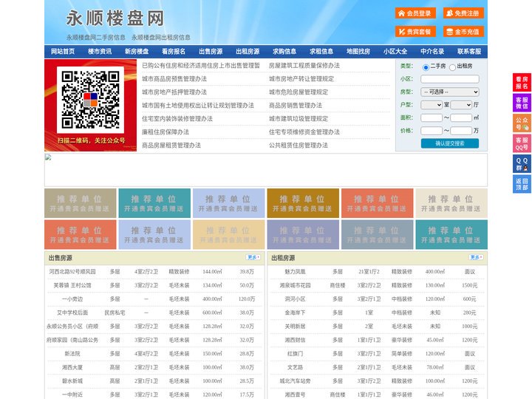Open 出售房源 navigation bar item

coord(211,52)
